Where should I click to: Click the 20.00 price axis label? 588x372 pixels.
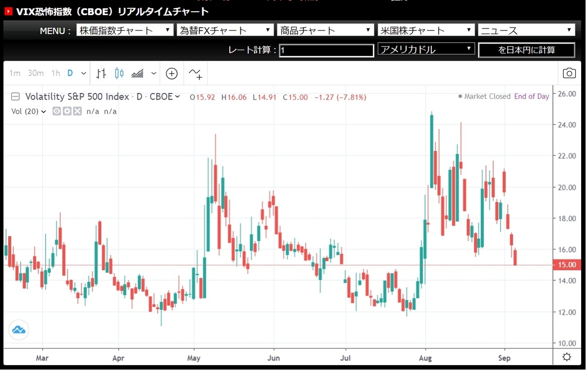click(566, 187)
